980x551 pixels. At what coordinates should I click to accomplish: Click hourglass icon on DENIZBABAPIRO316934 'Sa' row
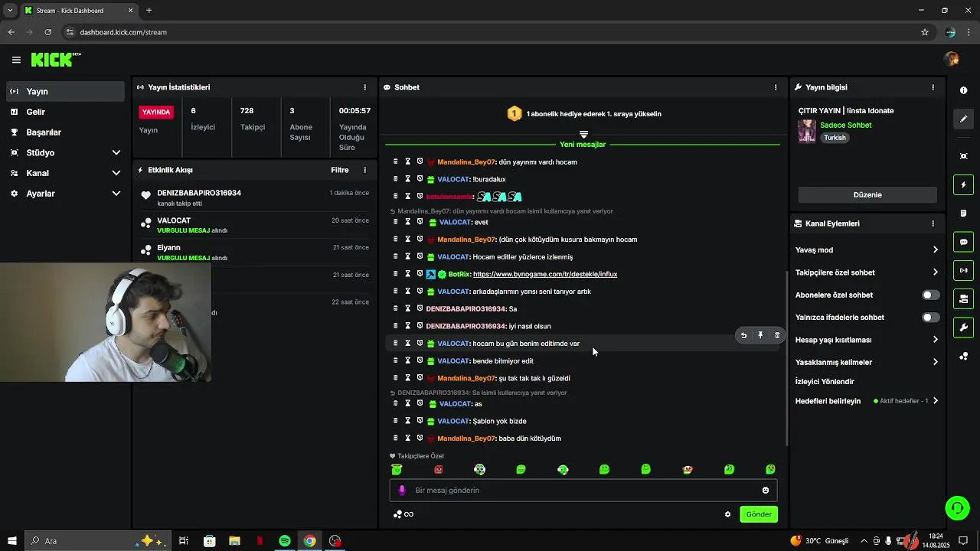point(408,308)
